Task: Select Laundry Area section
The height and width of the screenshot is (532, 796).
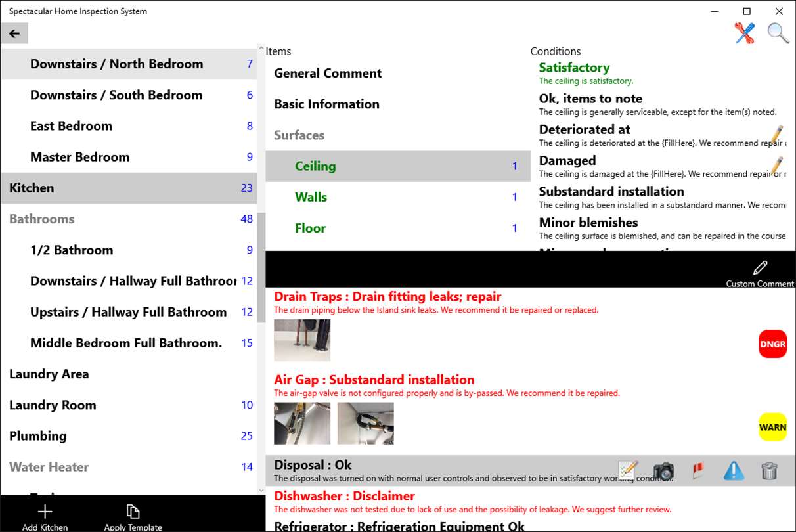Action: (x=129, y=374)
